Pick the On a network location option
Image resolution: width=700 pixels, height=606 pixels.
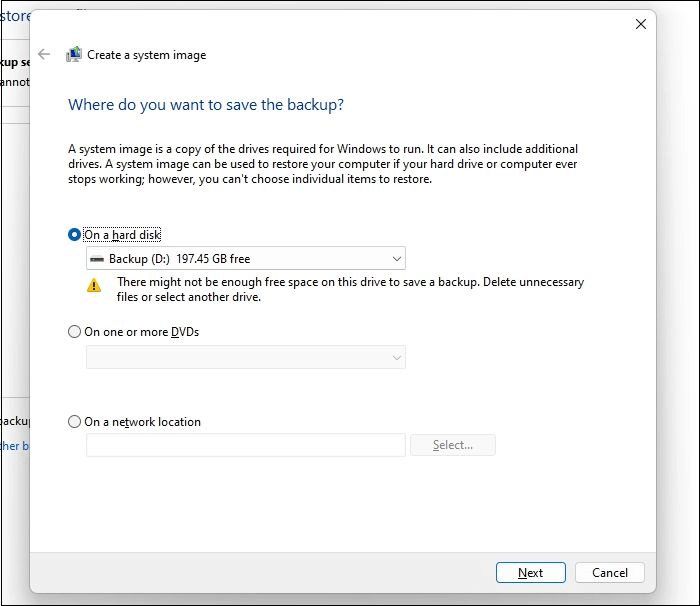[x=74, y=422]
